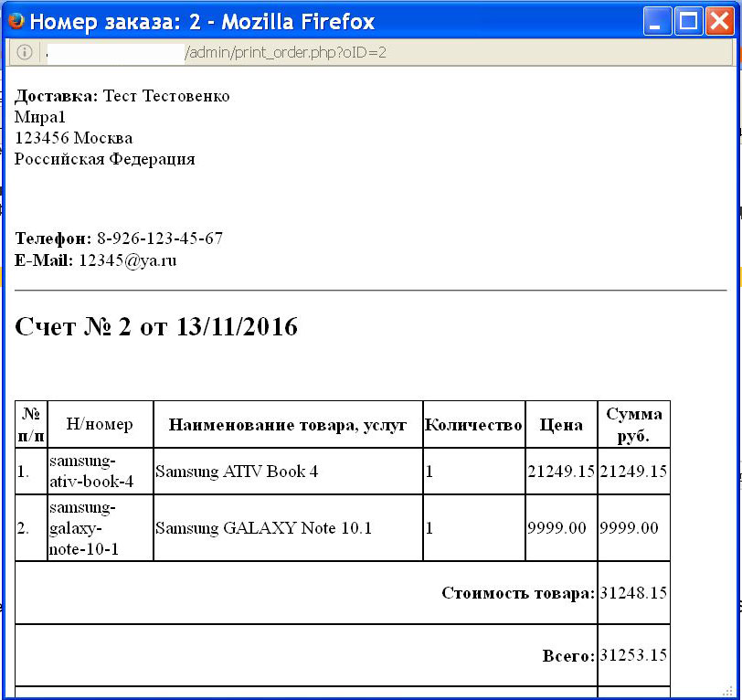Screen dimensions: 742x700
Task: Open the site information icon in the address bar
Action: click(x=25, y=52)
